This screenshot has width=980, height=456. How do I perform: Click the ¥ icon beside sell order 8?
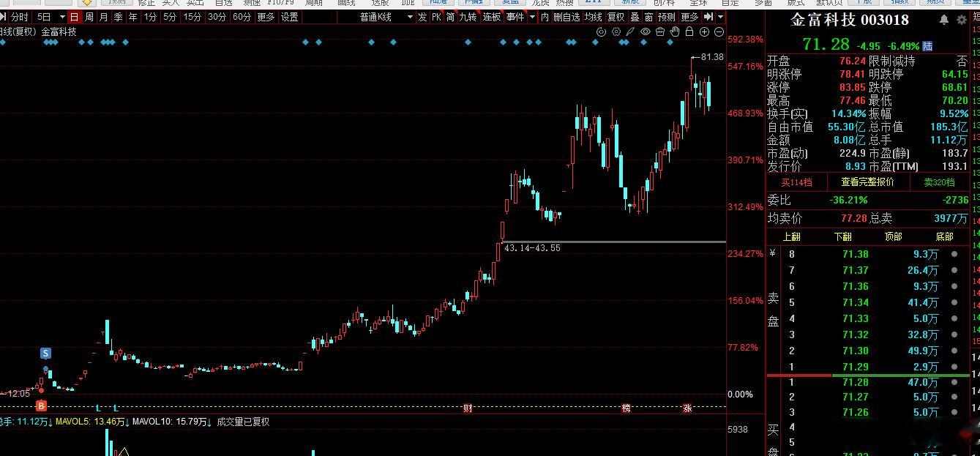[x=772, y=254]
